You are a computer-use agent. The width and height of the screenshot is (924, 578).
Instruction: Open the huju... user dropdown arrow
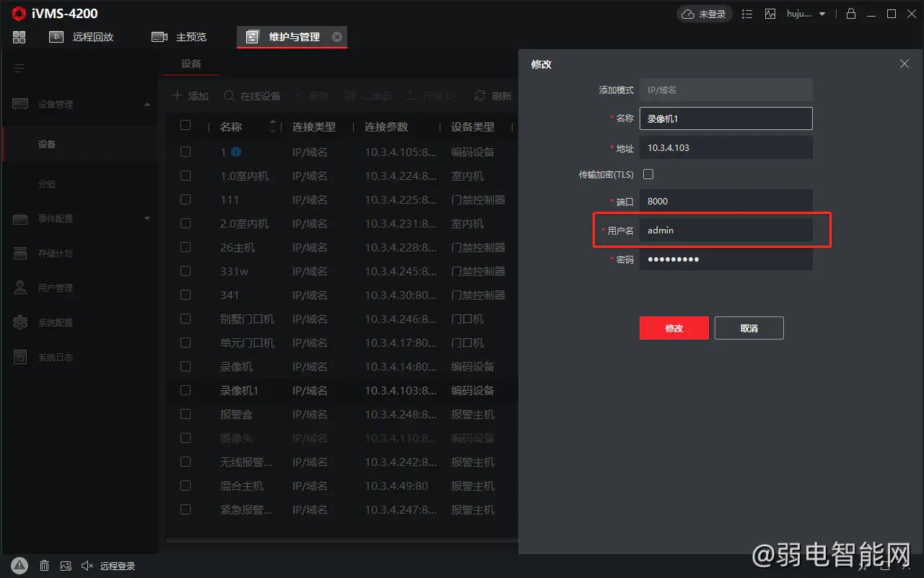(822, 14)
